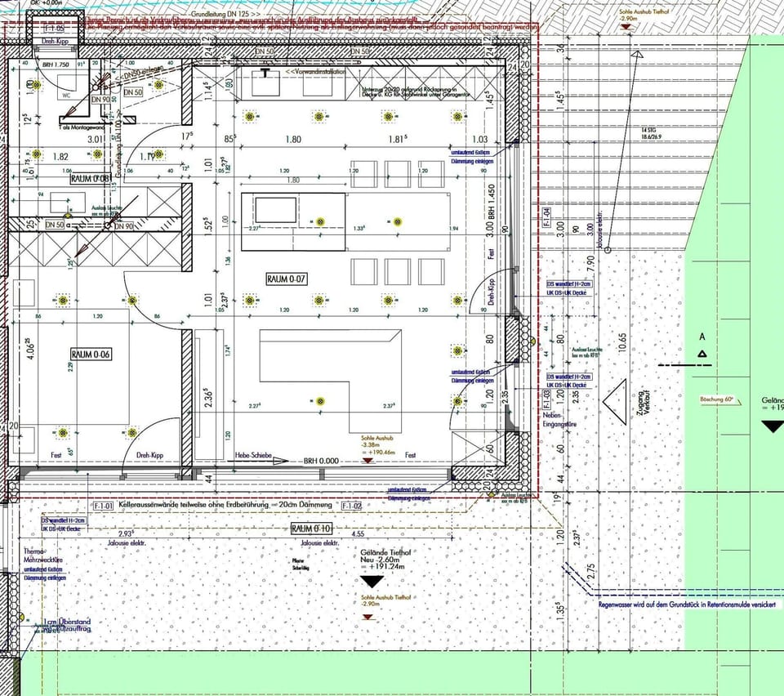784x696 pixels.
Task: Click the F-1-02 window tag
Action: point(351,506)
